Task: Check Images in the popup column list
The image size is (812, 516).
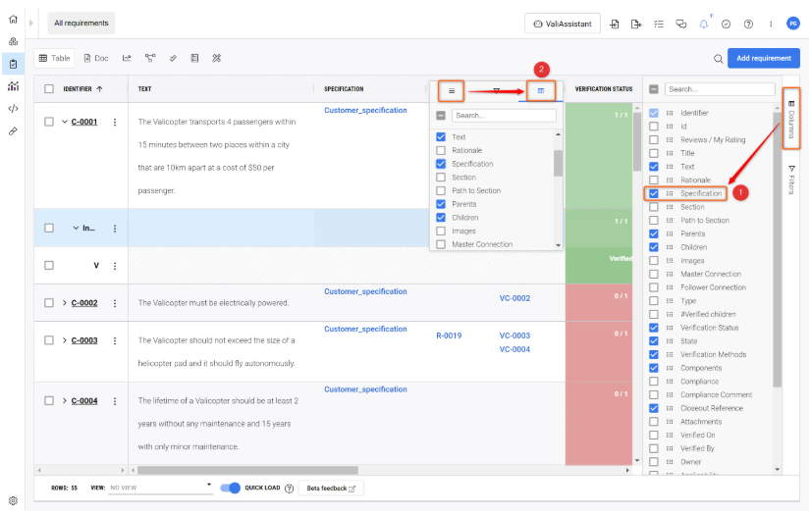Action: point(441,231)
